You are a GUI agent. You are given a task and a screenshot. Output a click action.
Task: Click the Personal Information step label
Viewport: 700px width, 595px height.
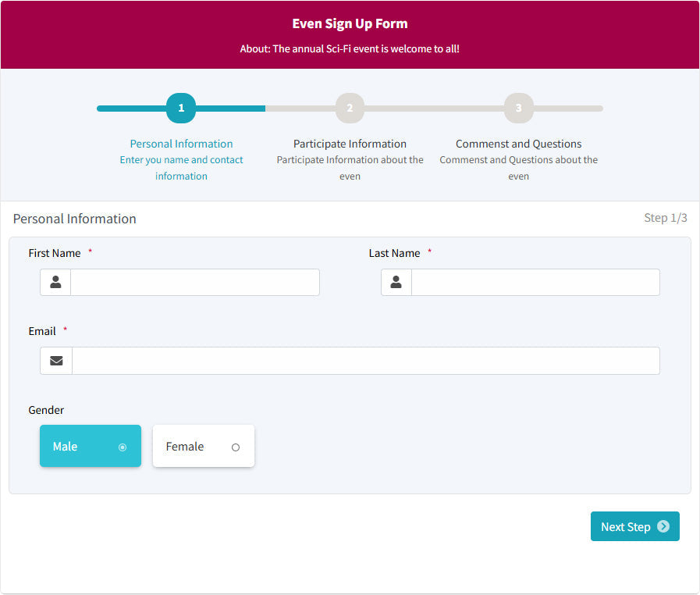[181, 144]
